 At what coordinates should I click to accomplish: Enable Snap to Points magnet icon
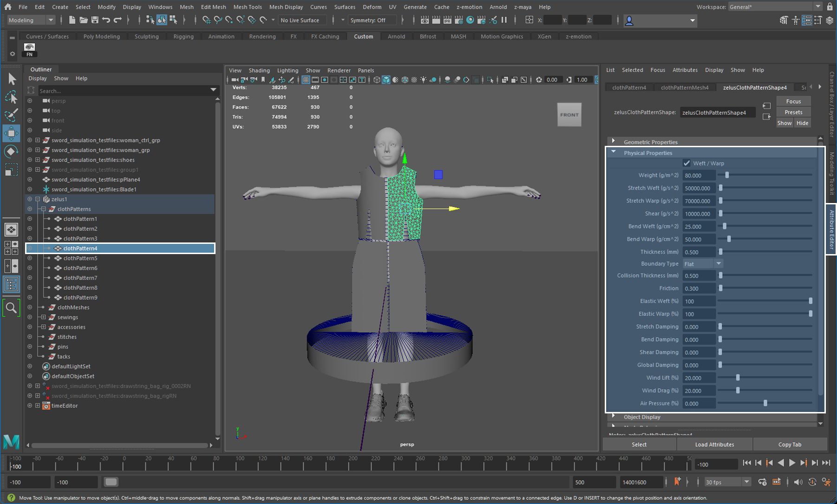[x=229, y=20]
